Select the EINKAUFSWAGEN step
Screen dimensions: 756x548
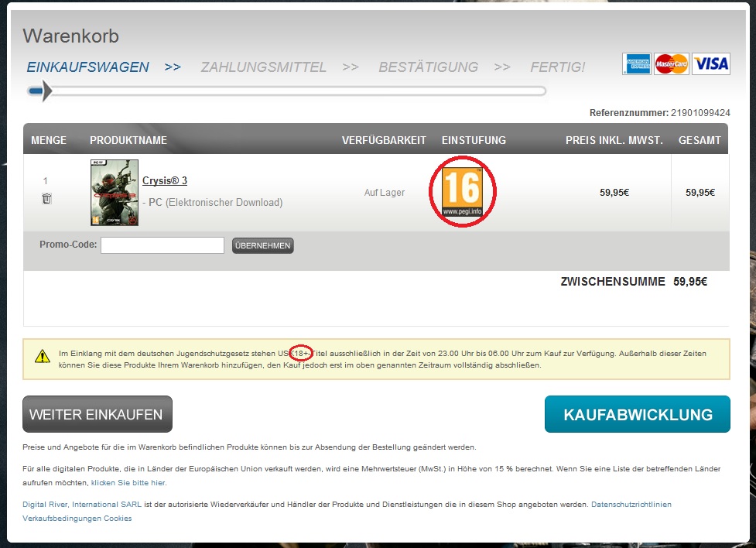point(87,67)
